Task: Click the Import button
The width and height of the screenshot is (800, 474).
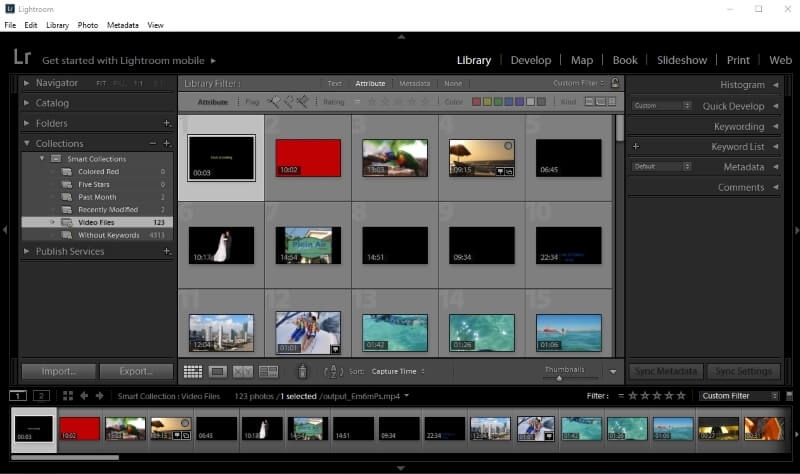Action: pyautogui.click(x=59, y=371)
